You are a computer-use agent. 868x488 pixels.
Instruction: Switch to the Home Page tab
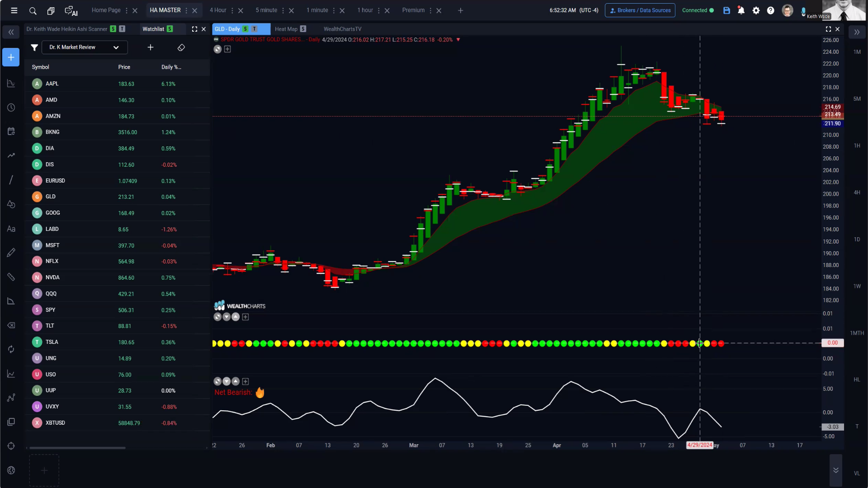(x=106, y=10)
